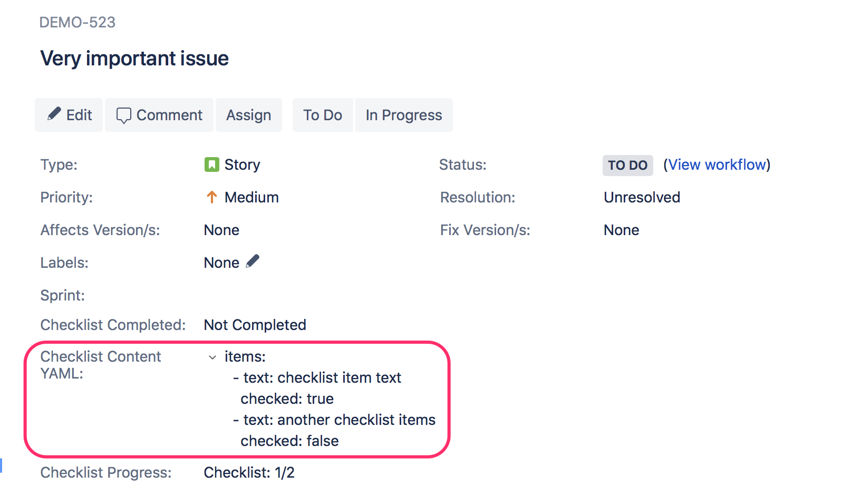Click the Very important issue title
852x504 pixels.
pos(134,58)
